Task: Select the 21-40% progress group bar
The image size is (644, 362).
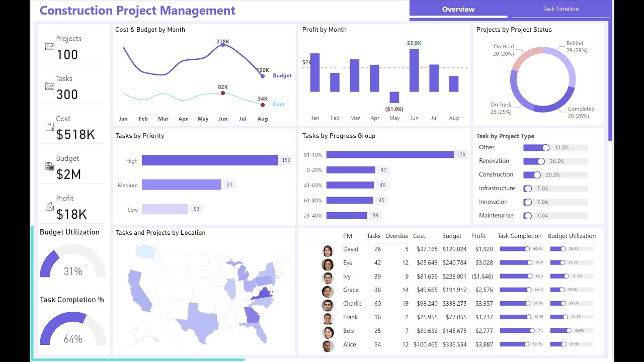Action: point(347,215)
